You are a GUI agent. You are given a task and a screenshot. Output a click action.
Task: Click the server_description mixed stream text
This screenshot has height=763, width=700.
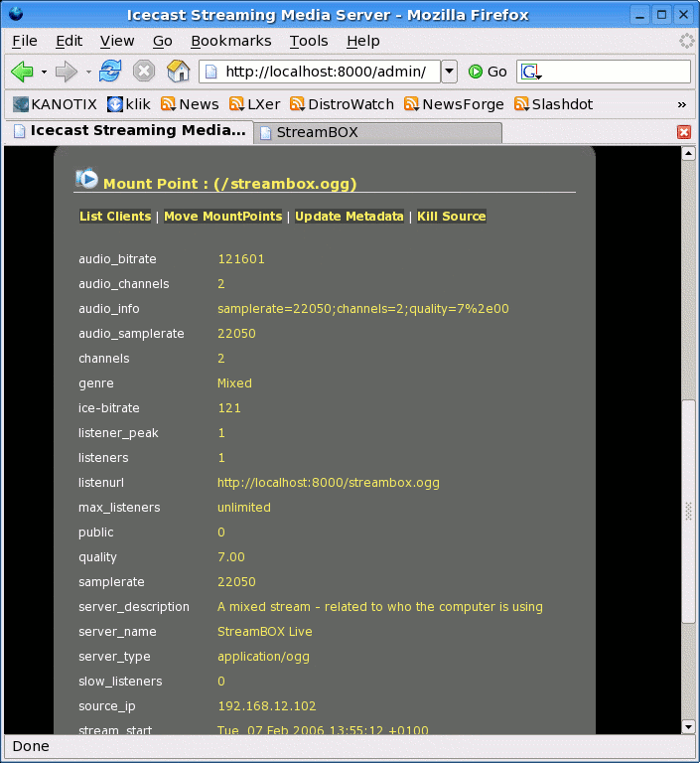tap(380, 607)
